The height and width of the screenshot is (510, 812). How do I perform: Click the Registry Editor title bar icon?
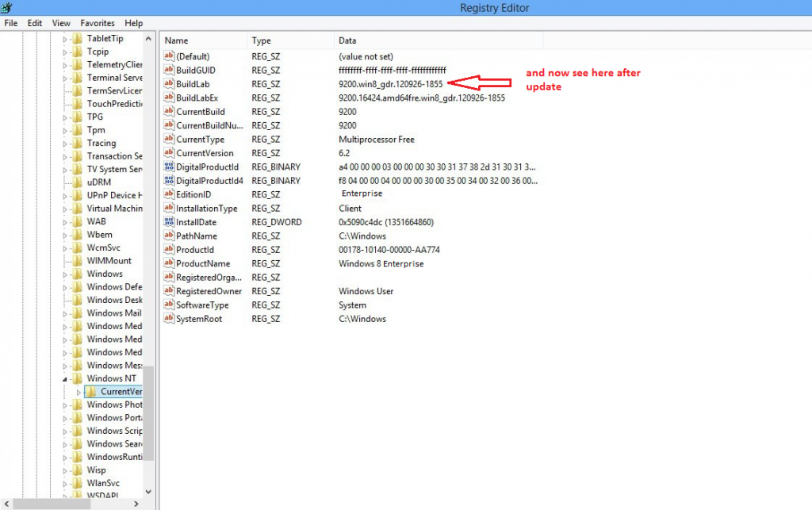tap(6, 8)
